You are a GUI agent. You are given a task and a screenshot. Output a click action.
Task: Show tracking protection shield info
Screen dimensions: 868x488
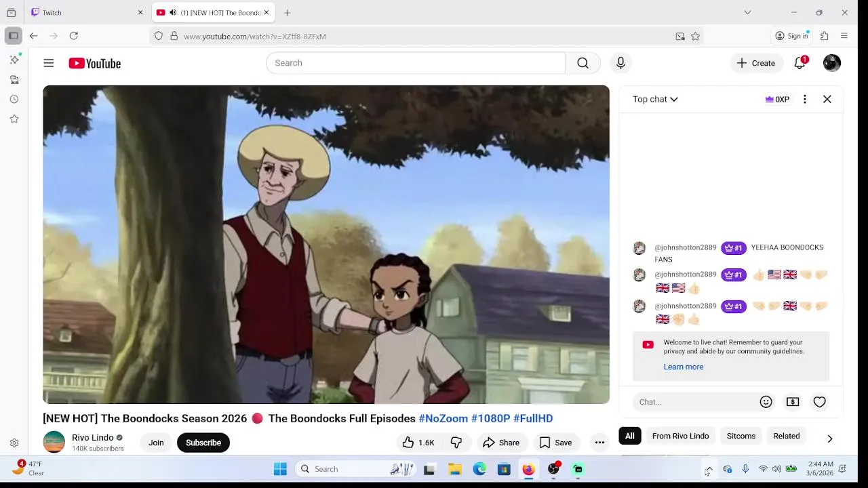[x=159, y=37]
